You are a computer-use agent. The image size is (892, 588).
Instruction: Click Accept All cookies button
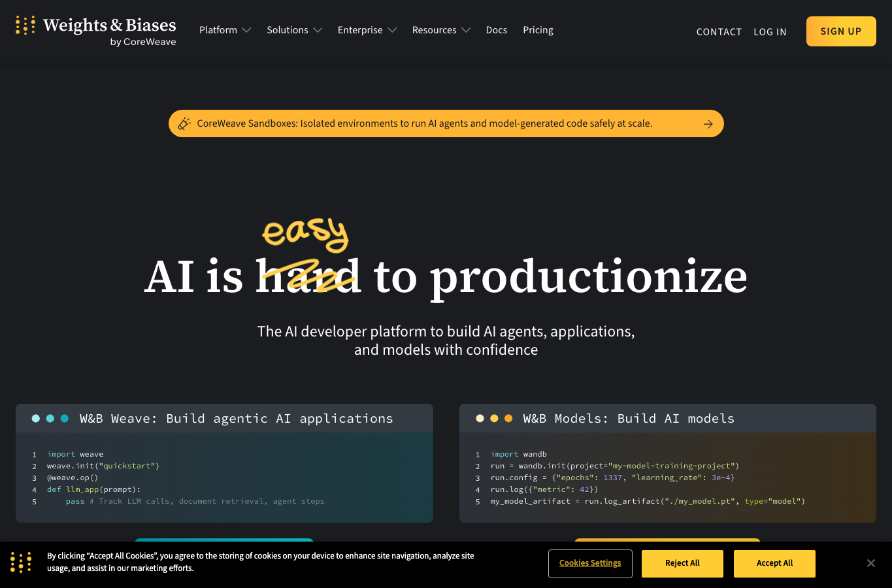click(774, 563)
